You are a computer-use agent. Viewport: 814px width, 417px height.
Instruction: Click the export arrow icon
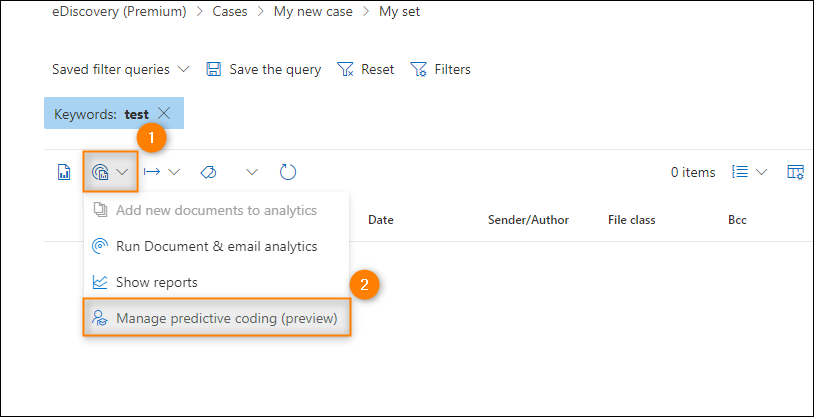(x=152, y=172)
